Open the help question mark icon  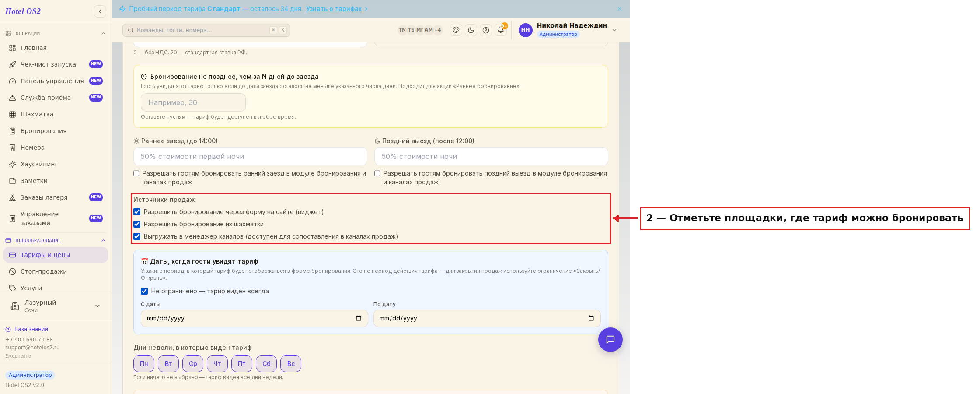point(486,30)
